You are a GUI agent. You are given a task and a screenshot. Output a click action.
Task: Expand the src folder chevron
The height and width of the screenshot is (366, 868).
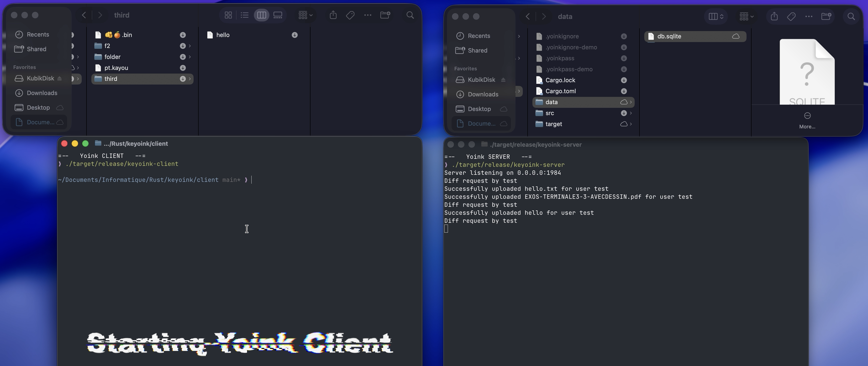click(631, 113)
